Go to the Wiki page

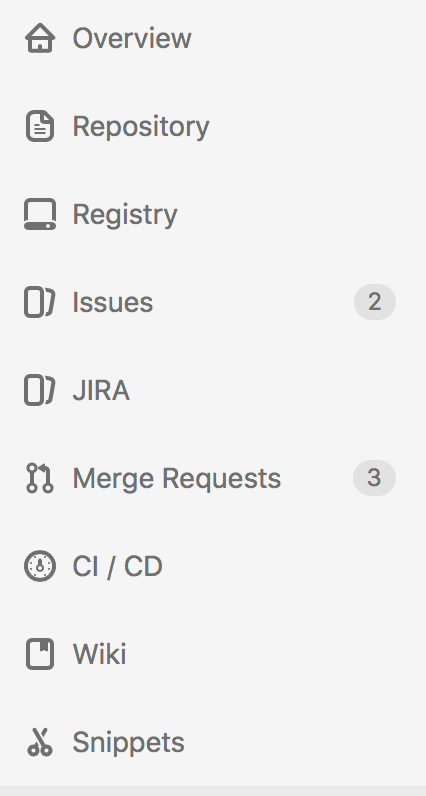100,654
